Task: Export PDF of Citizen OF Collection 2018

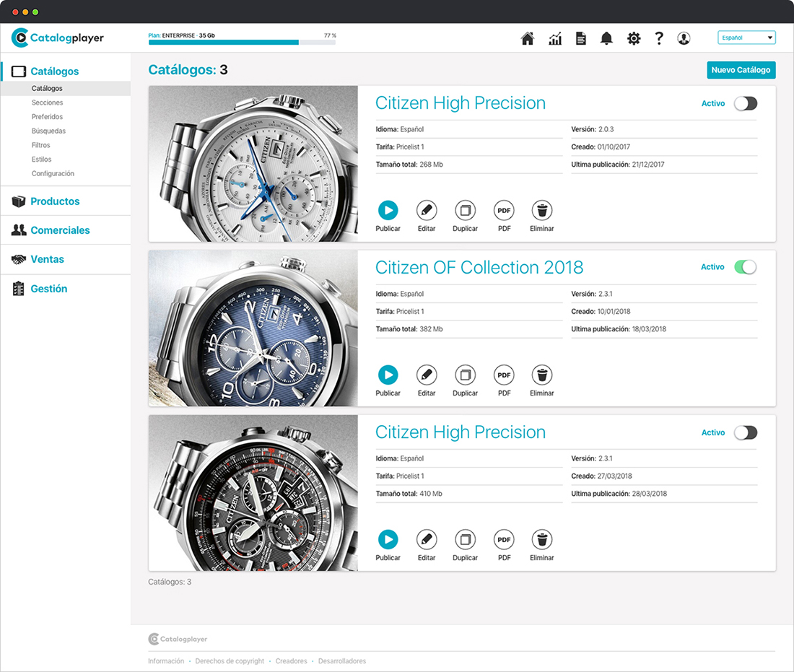Action: coord(504,375)
